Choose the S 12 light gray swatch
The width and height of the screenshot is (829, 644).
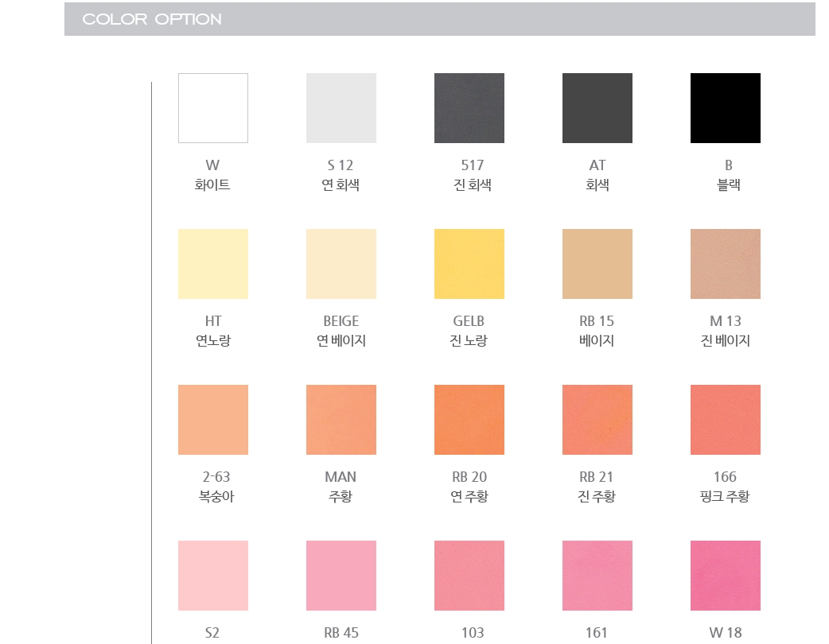[341, 108]
